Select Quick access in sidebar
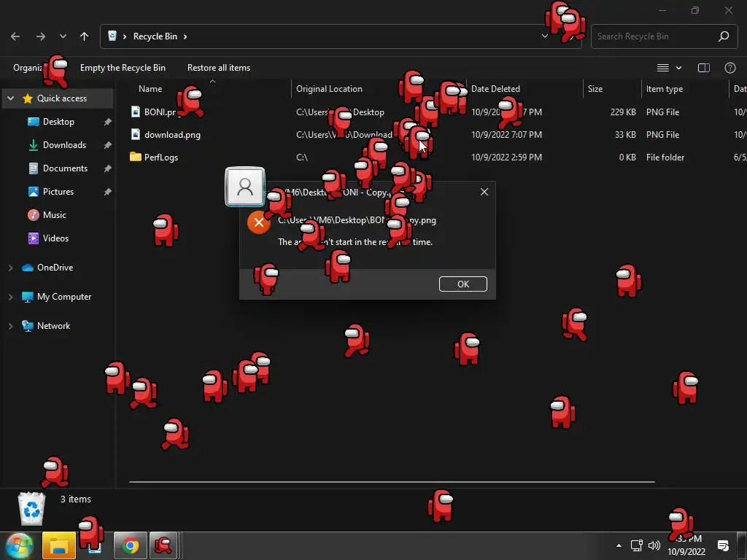The width and height of the screenshot is (747, 560). click(x=62, y=98)
